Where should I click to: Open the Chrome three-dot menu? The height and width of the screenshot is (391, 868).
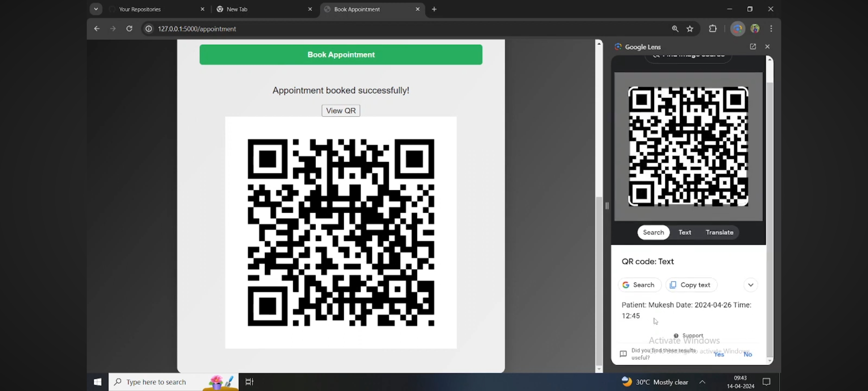tap(771, 29)
